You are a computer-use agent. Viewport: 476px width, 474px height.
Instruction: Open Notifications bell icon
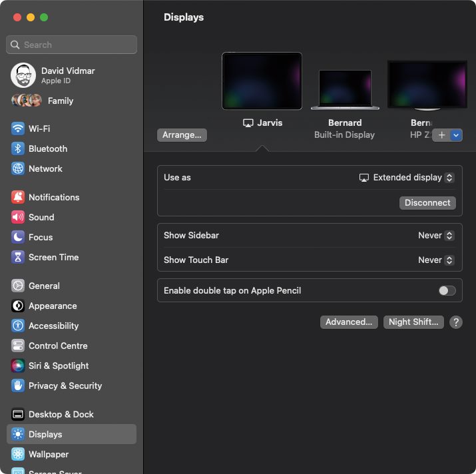coord(18,197)
